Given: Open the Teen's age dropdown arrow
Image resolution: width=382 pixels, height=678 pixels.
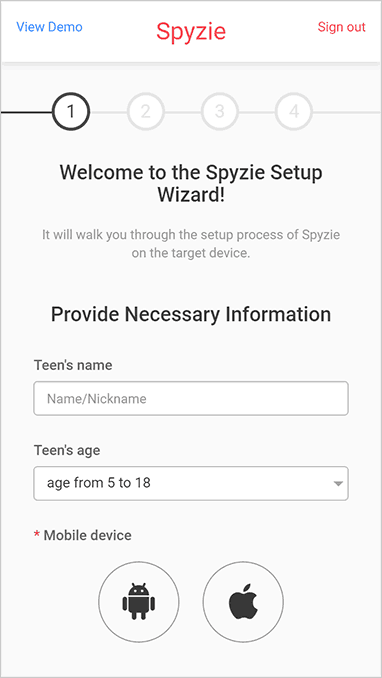Looking at the screenshot, I should pos(338,483).
